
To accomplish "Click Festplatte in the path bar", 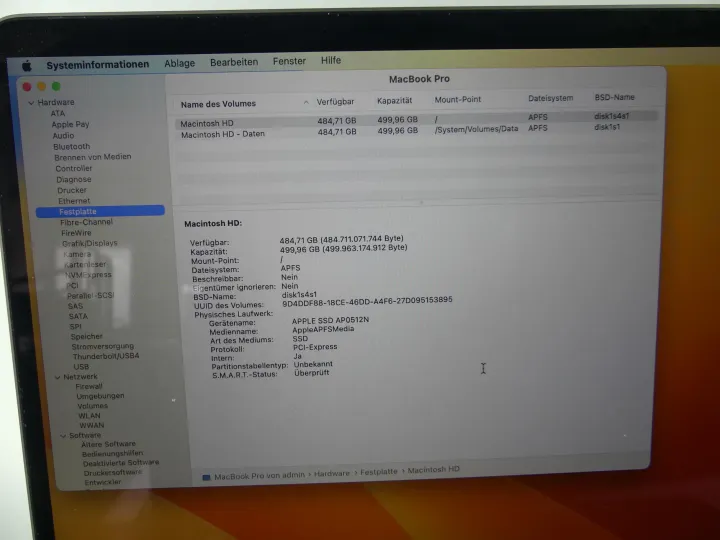I will tap(379, 472).
